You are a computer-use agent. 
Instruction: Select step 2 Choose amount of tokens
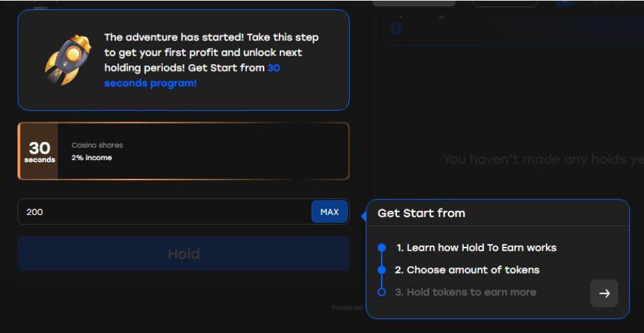pos(466,270)
